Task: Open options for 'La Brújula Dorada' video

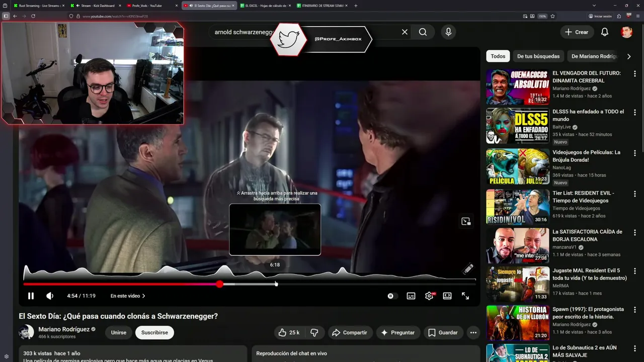Action: [634, 153]
